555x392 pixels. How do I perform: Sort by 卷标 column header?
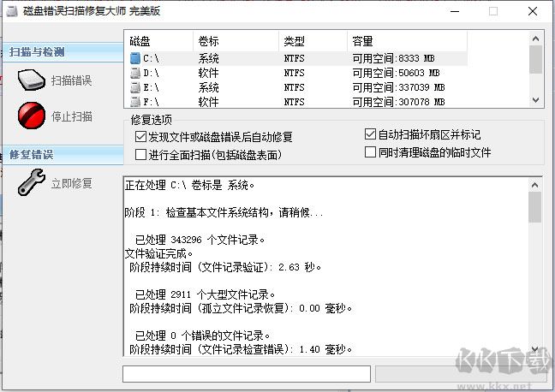[236, 41]
